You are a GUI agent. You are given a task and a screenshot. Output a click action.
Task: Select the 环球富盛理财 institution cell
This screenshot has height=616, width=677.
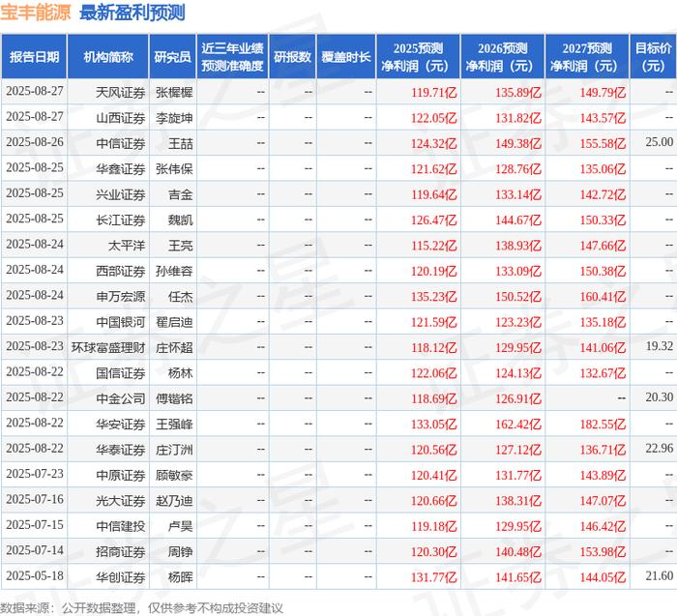tap(108, 347)
